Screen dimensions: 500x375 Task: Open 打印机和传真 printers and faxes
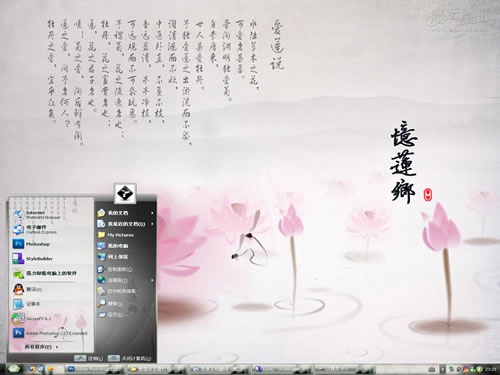(126, 291)
